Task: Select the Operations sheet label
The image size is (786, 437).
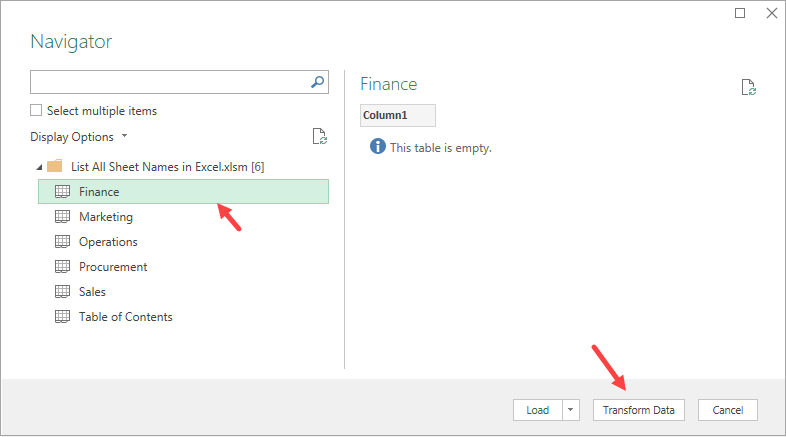Action: pyautogui.click(x=108, y=242)
